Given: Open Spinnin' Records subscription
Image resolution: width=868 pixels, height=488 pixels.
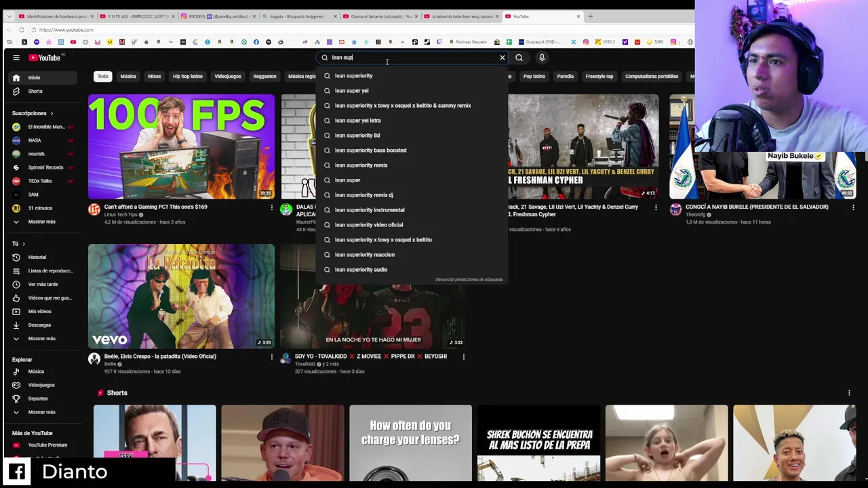Looking at the screenshot, I should (x=41, y=167).
